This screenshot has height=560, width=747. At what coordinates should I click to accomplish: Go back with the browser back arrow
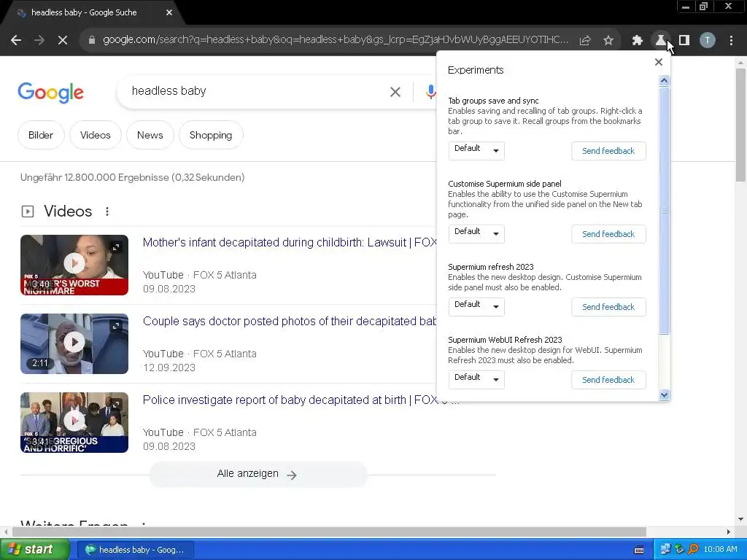[16, 41]
